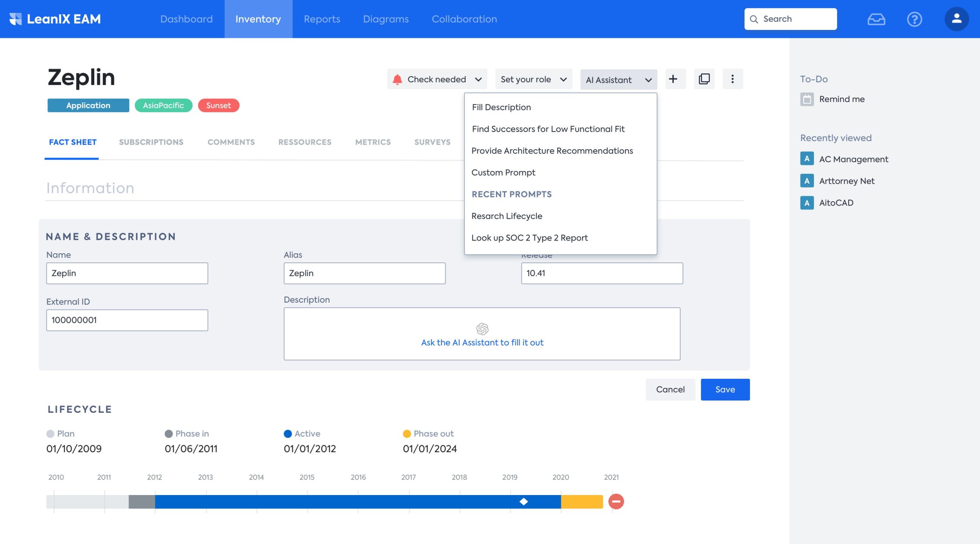Click the Alias input field
Image resolution: width=980 pixels, height=544 pixels.
pyautogui.click(x=364, y=273)
